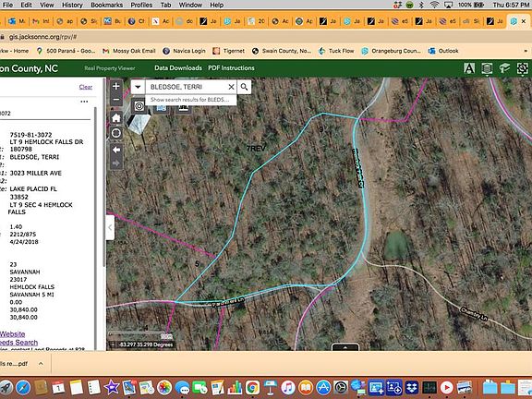This screenshot has width=532, height=399.
Task: Open Data Downloads in header
Action: coord(178,67)
